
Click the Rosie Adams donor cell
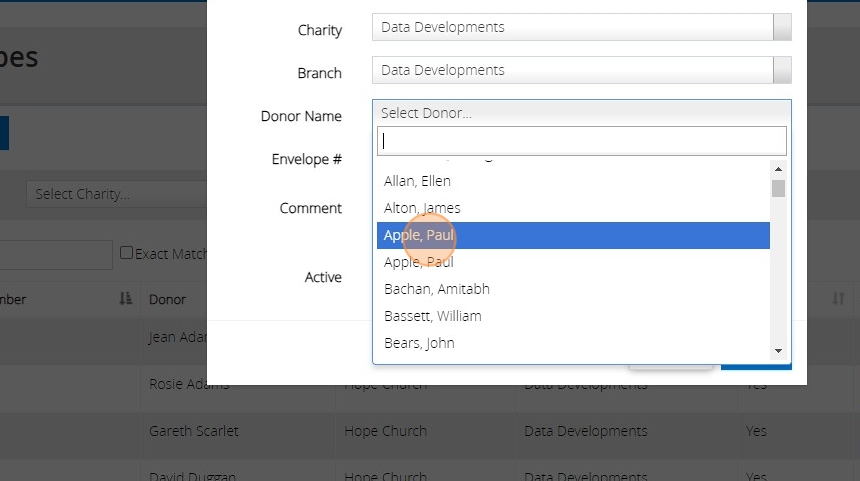coord(189,384)
